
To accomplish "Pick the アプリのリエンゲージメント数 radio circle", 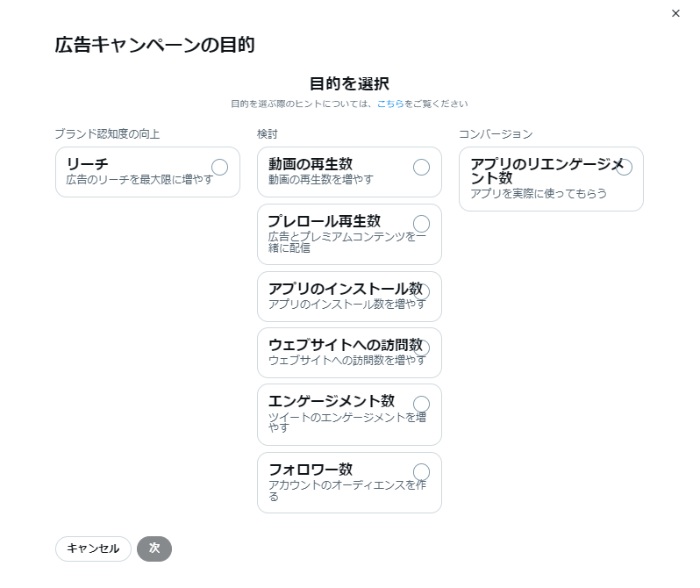I will coord(624,167).
